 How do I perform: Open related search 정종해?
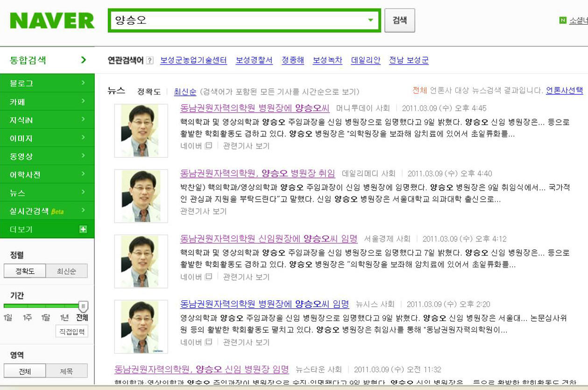click(x=293, y=60)
